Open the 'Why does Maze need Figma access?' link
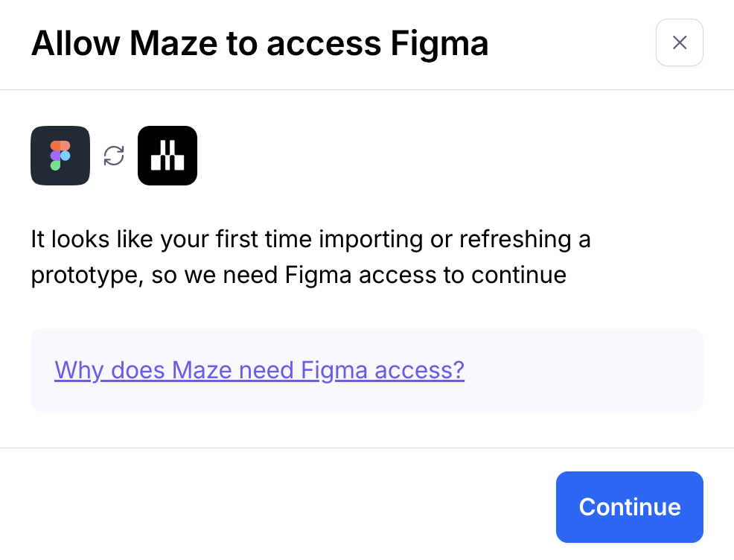This screenshot has width=734, height=560. (259, 369)
